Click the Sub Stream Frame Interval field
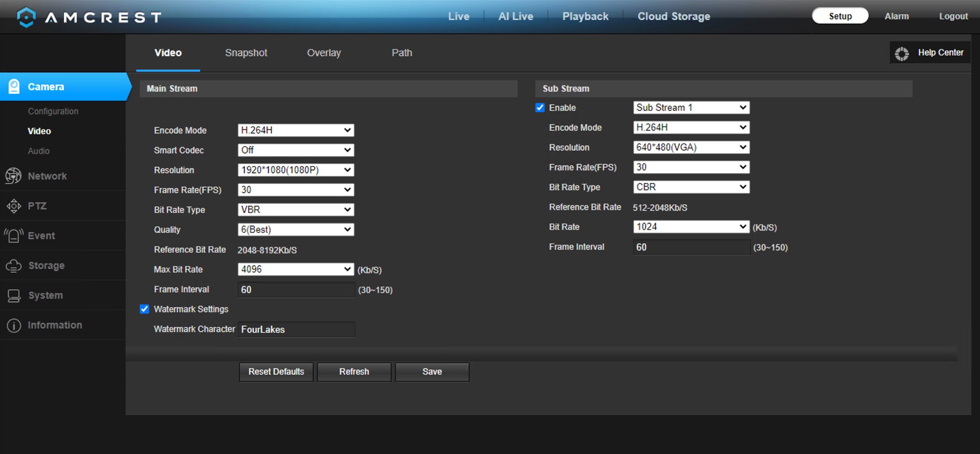This screenshot has width=980, height=454. click(x=691, y=247)
